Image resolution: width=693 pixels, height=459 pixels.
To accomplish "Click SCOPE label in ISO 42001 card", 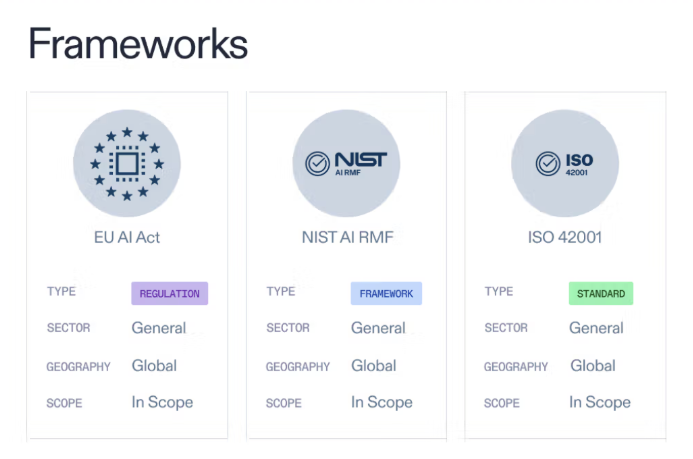I will point(502,403).
